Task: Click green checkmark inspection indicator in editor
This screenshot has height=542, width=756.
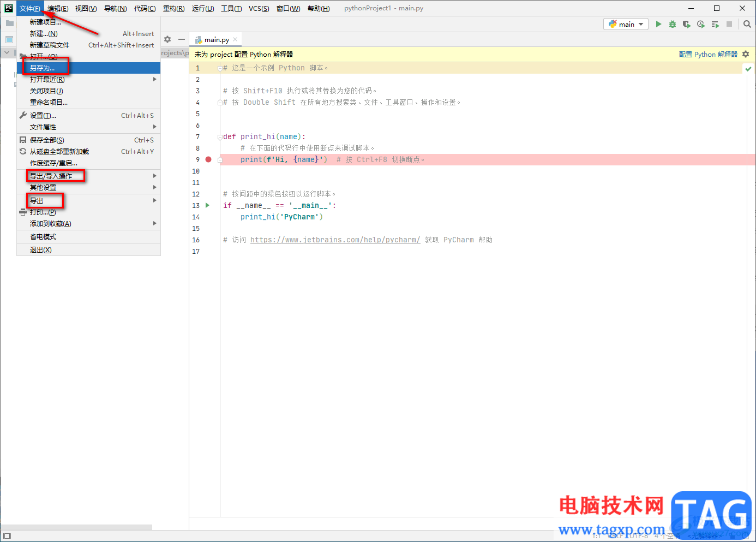Action: point(748,69)
